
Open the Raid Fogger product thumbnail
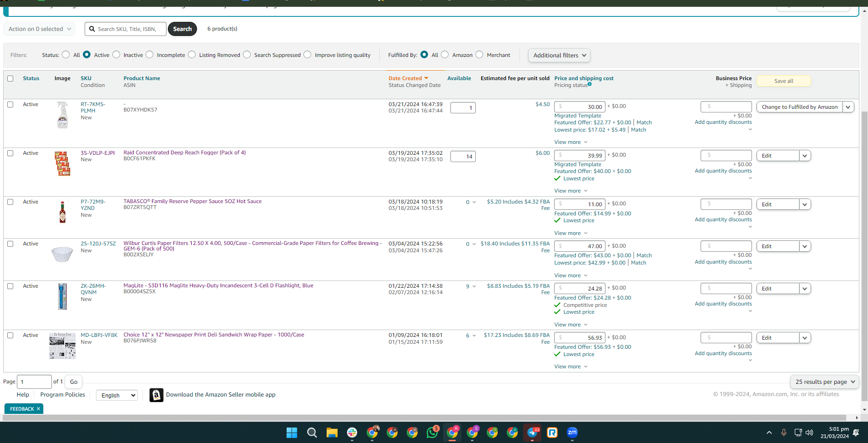tap(62, 163)
